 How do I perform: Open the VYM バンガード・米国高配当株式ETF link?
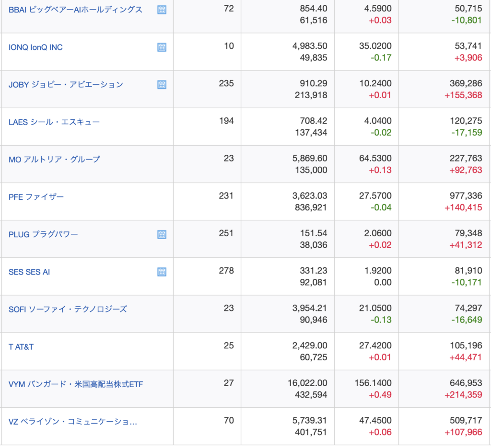pos(76,384)
